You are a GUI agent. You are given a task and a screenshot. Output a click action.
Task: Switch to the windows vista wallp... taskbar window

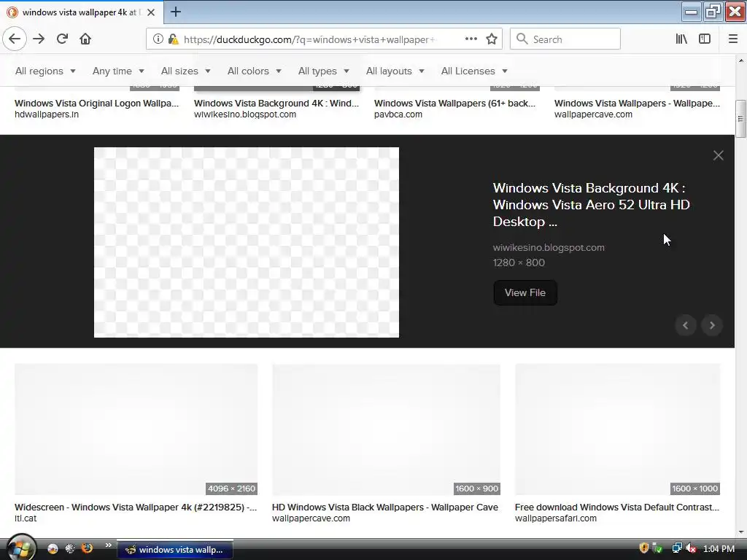(x=175, y=550)
